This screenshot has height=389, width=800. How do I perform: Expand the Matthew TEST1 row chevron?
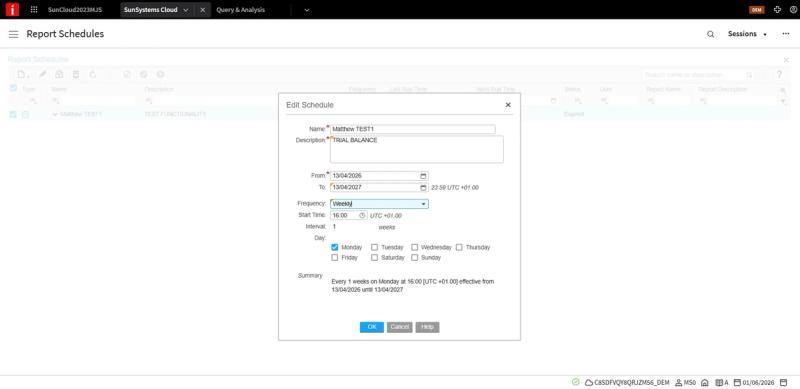point(55,114)
